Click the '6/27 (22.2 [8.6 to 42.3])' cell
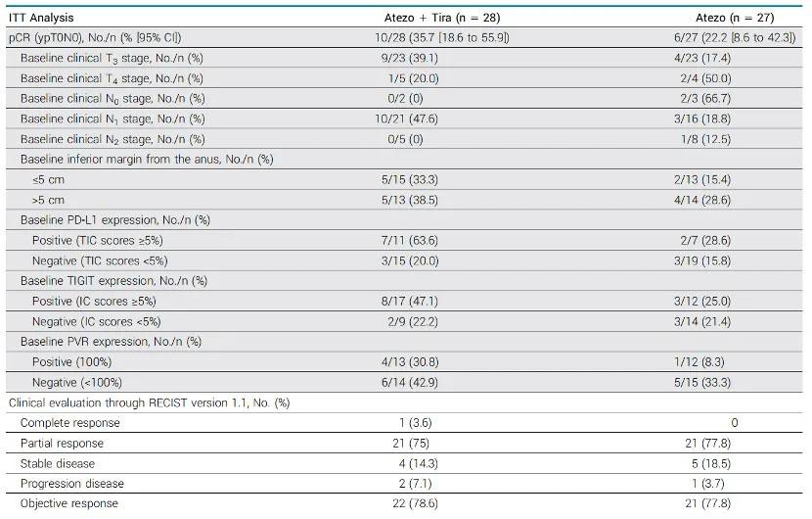Image resolution: width=812 pixels, height=519 pixels. coord(735,37)
